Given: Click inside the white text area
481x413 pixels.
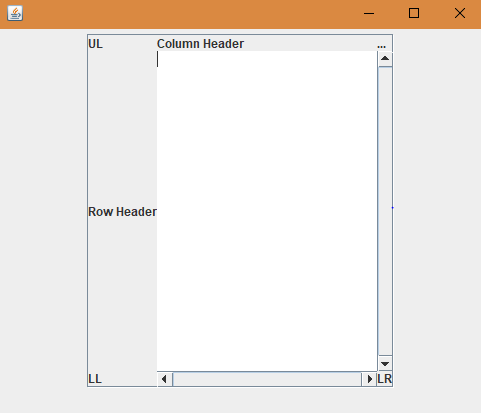Looking at the screenshot, I should [x=267, y=211].
